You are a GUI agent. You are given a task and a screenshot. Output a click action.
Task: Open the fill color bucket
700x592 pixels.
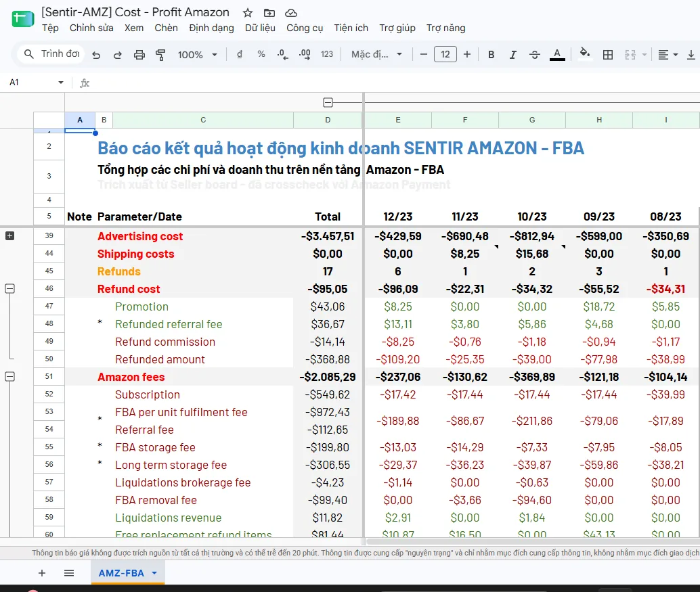pos(584,54)
